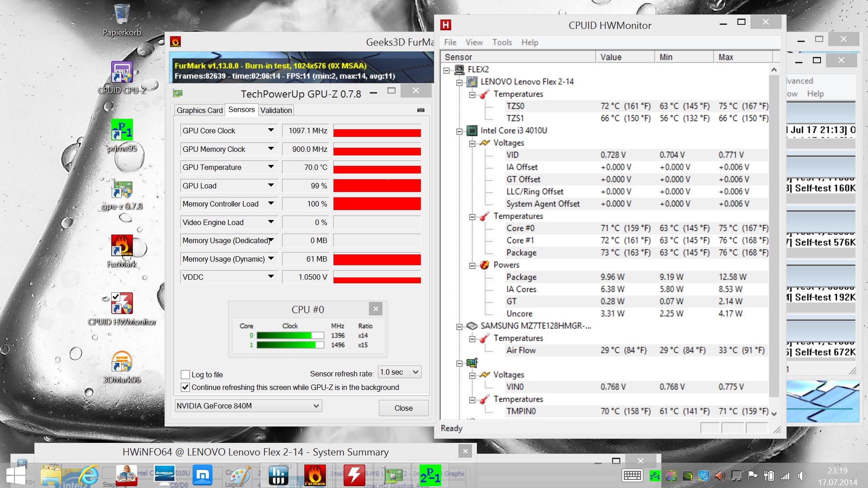Image resolution: width=868 pixels, height=488 pixels.
Task: Click the NVIDIA tray icon
Action: click(687, 476)
